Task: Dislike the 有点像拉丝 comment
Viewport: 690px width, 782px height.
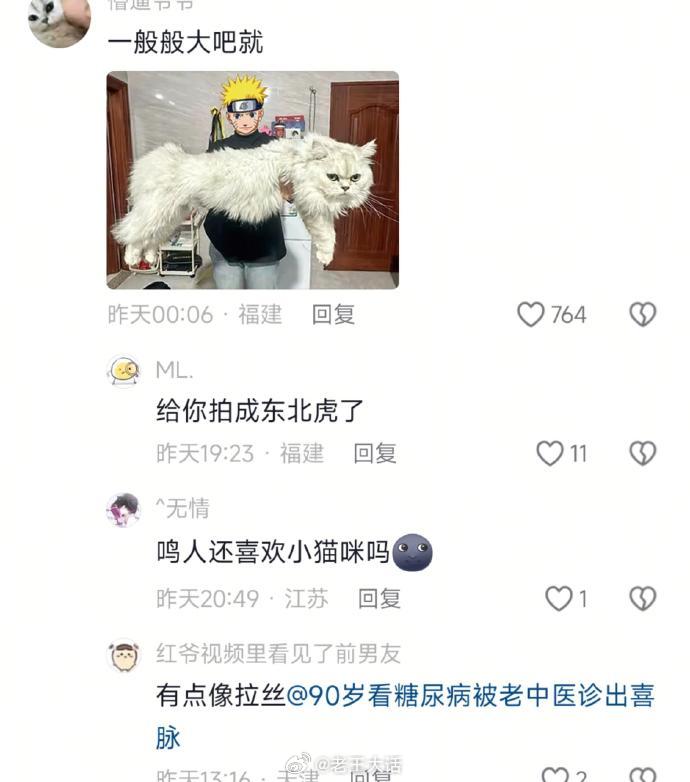Action: click(x=643, y=775)
